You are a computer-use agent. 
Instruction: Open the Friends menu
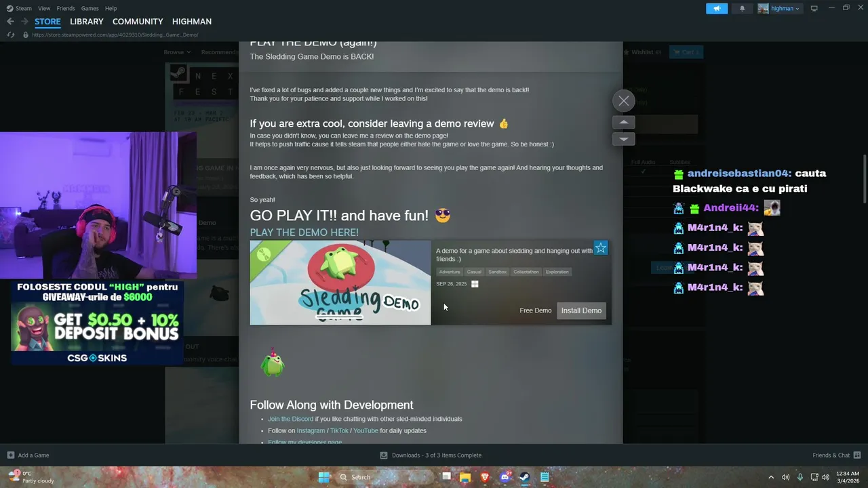click(66, 8)
